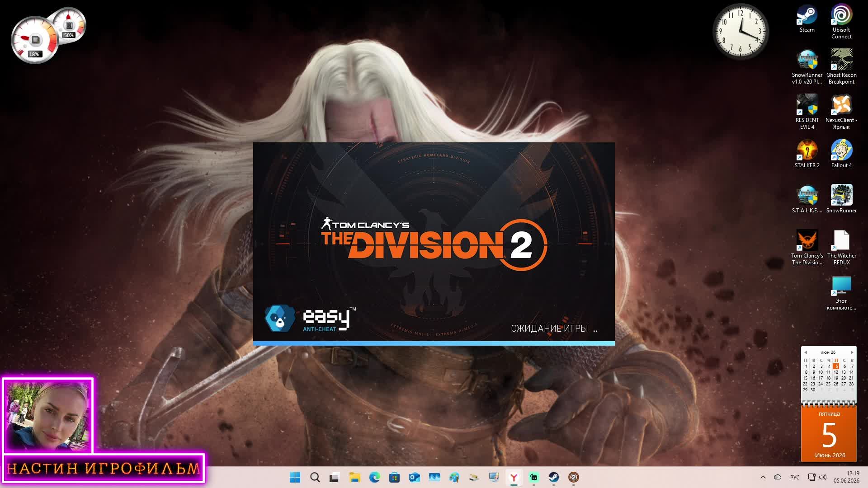The height and width of the screenshot is (488, 868).
Task: Switch to Yandex Browser on taskbar
Action: coord(514,477)
